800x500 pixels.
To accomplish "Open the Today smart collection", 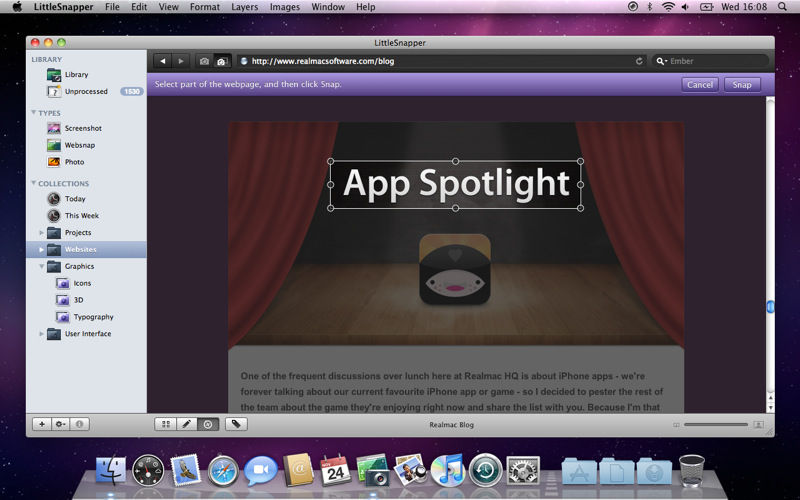I will click(75, 198).
